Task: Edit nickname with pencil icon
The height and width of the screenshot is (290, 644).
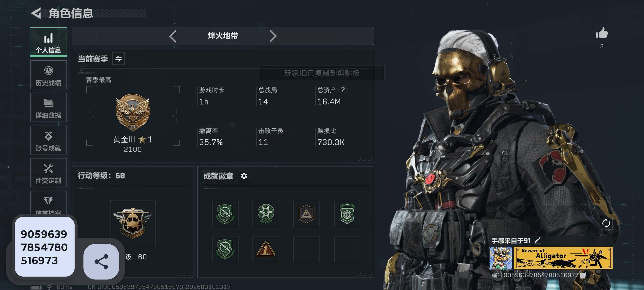Action: point(537,241)
